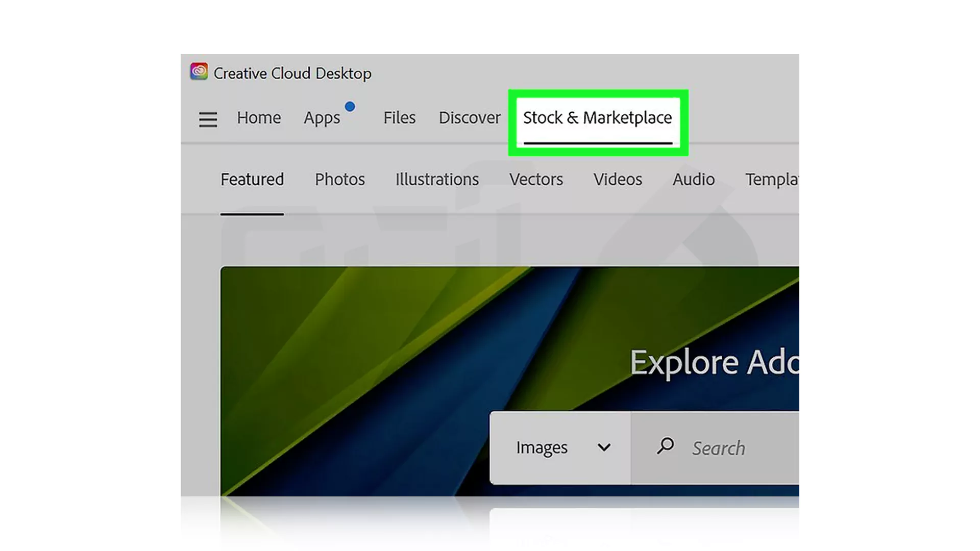Image resolution: width=980 pixels, height=551 pixels.
Task: Go to the Home tab
Action: point(259,118)
